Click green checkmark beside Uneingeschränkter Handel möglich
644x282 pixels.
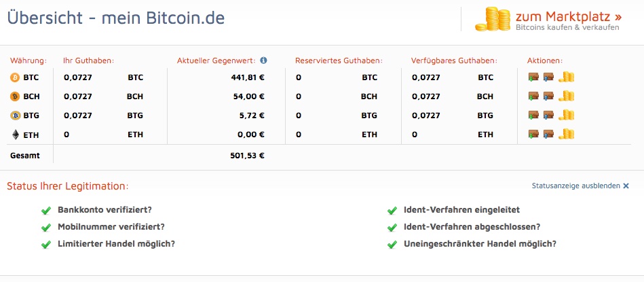tap(392, 245)
